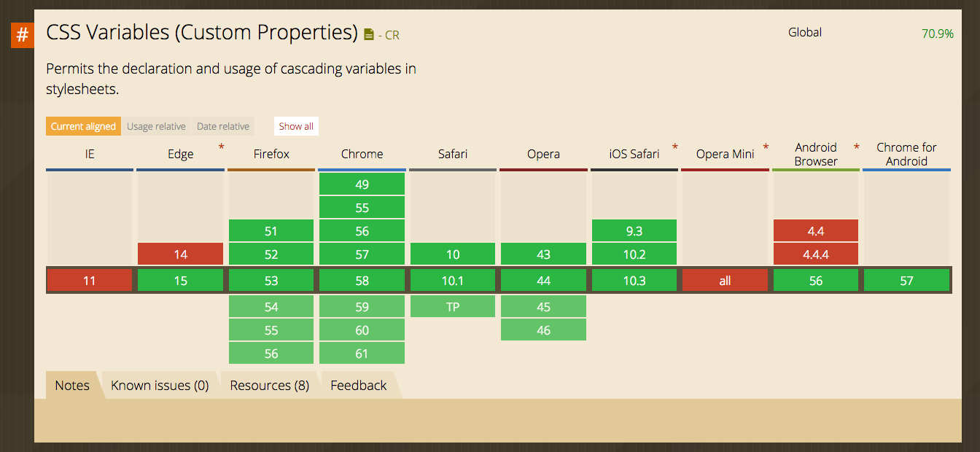980x452 pixels.
Task: Select the Firefox 52 cell
Action: click(x=271, y=254)
